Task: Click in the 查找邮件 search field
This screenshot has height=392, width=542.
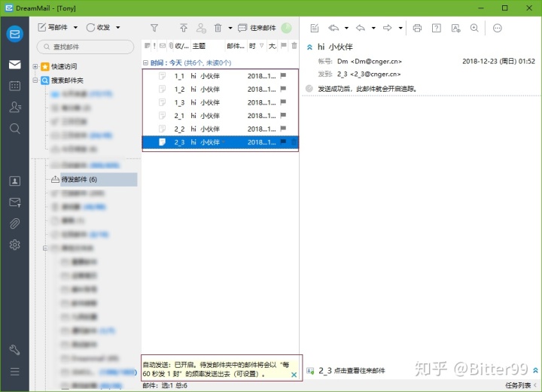Action: [x=85, y=47]
